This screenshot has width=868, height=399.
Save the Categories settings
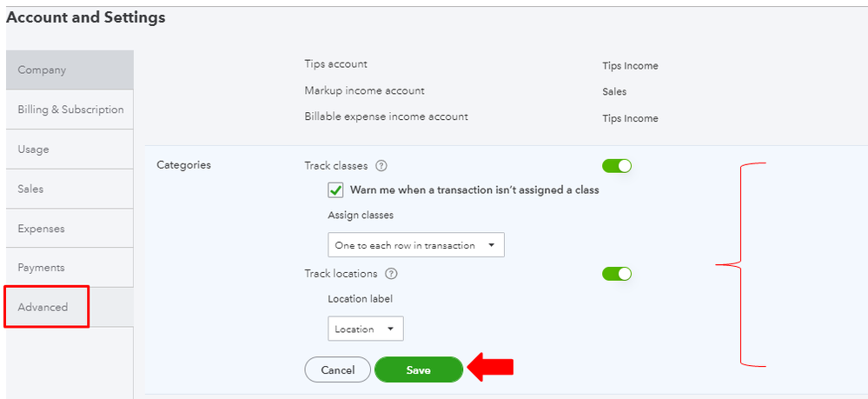point(418,369)
